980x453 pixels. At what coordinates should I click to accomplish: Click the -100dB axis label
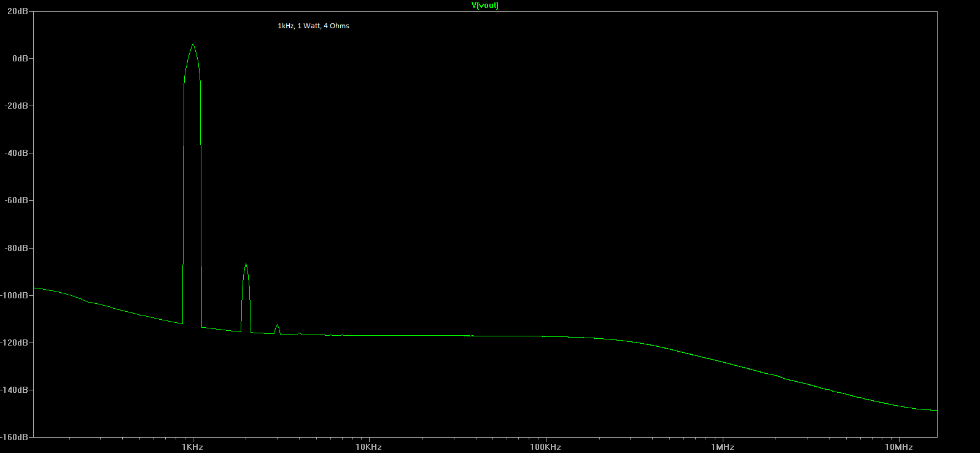15,295
